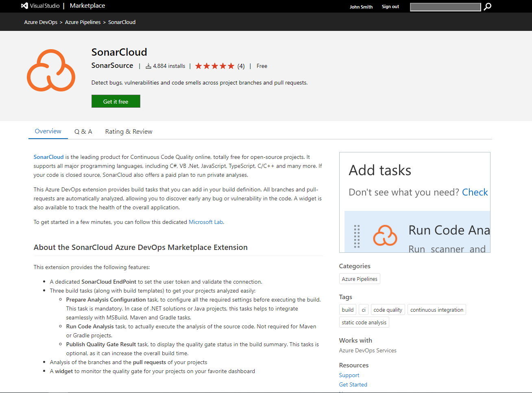This screenshot has height=393, width=532.
Task: Click the (4) reviews count
Action: (241, 66)
